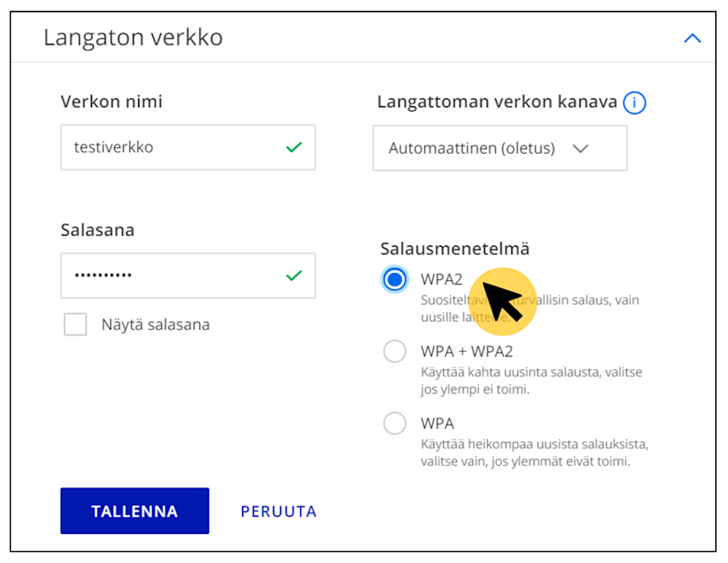This screenshot has width=728, height=563.
Task: Click the upward chevron beside Langaton verkko
Action: pyautogui.click(x=693, y=38)
